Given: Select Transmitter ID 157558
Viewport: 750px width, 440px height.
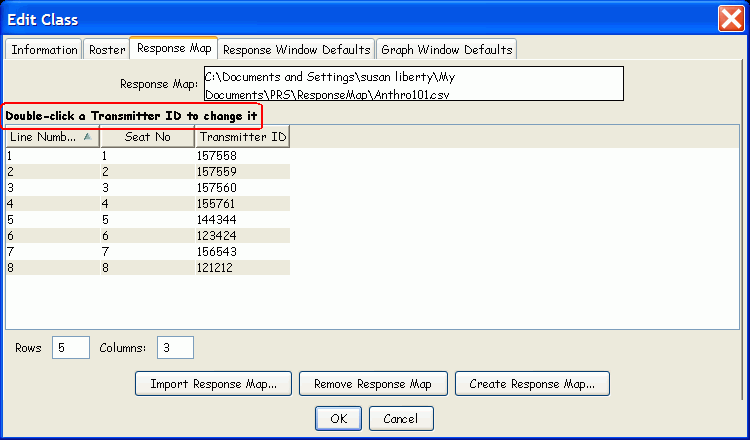Looking at the screenshot, I should point(243,156).
